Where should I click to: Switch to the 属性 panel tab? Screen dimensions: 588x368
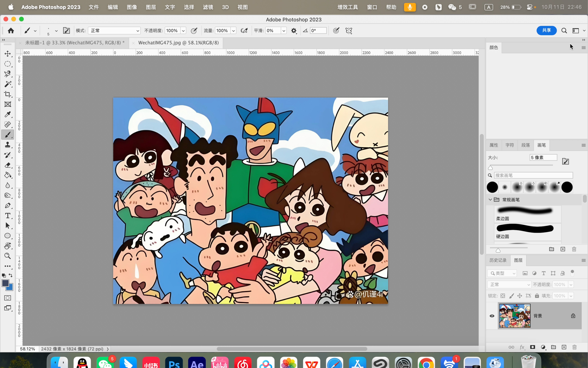click(494, 145)
